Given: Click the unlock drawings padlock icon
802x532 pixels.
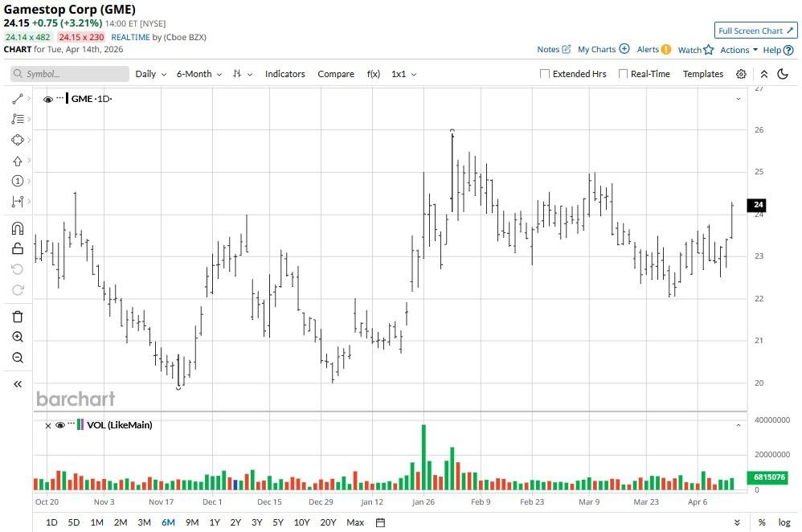Looking at the screenshot, I should [x=17, y=248].
